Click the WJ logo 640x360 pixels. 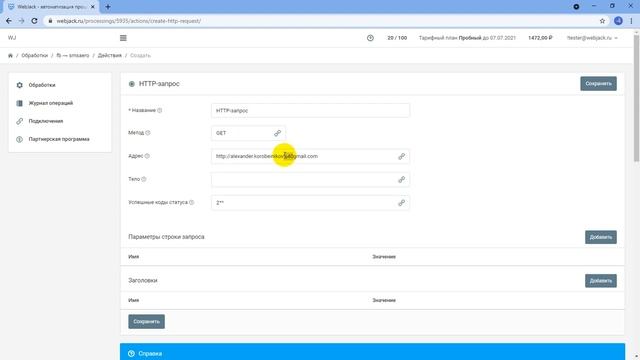(12, 38)
